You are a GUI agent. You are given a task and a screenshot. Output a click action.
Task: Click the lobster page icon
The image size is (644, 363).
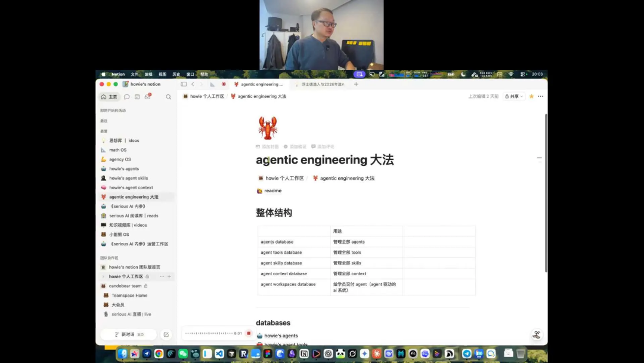pos(268,128)
